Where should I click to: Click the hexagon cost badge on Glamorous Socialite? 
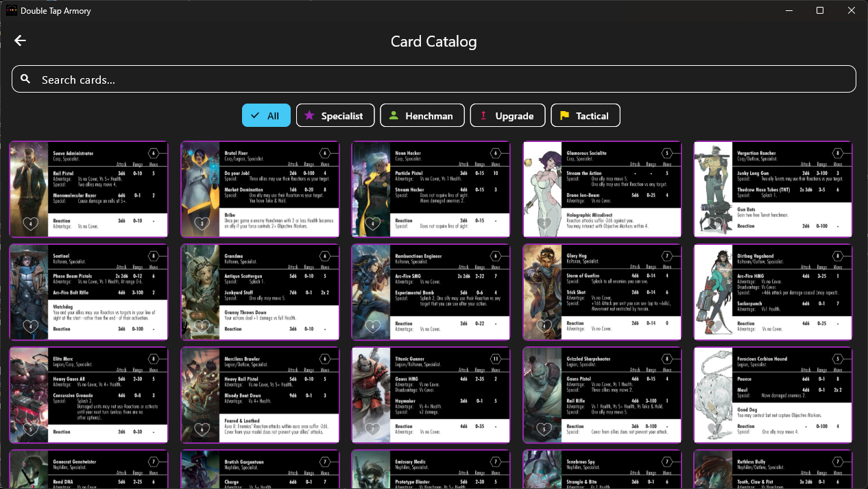666,153
